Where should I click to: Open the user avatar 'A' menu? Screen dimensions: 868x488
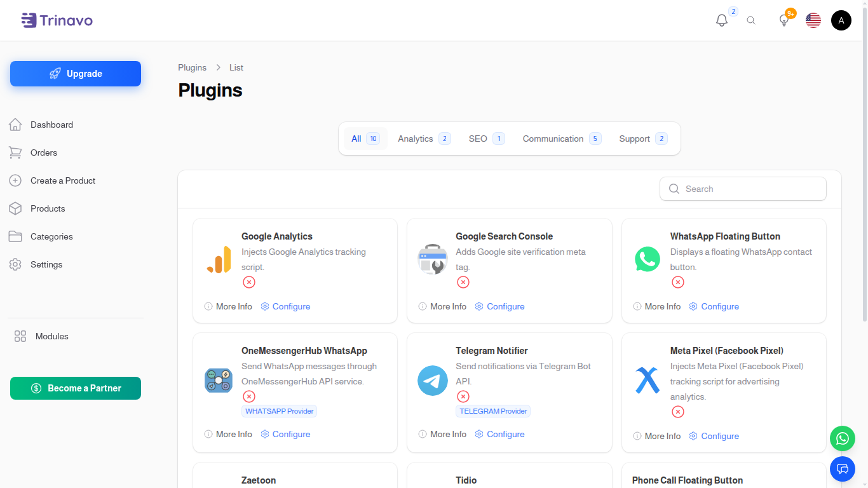pos(841,20)
